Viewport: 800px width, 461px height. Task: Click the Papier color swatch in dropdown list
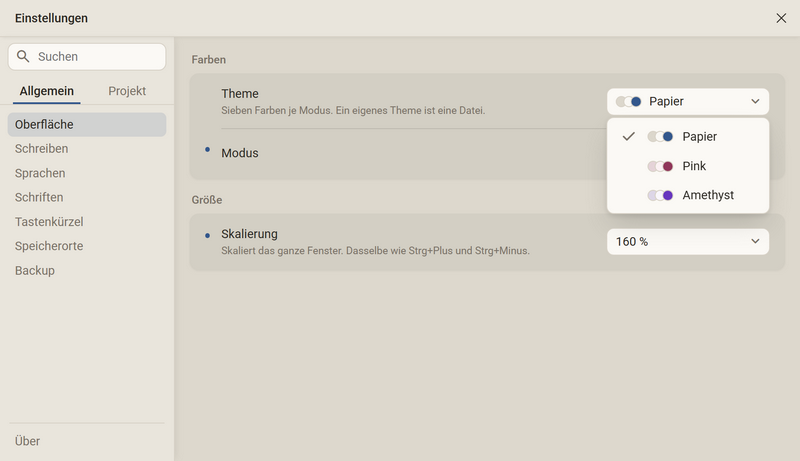point(660,137)
